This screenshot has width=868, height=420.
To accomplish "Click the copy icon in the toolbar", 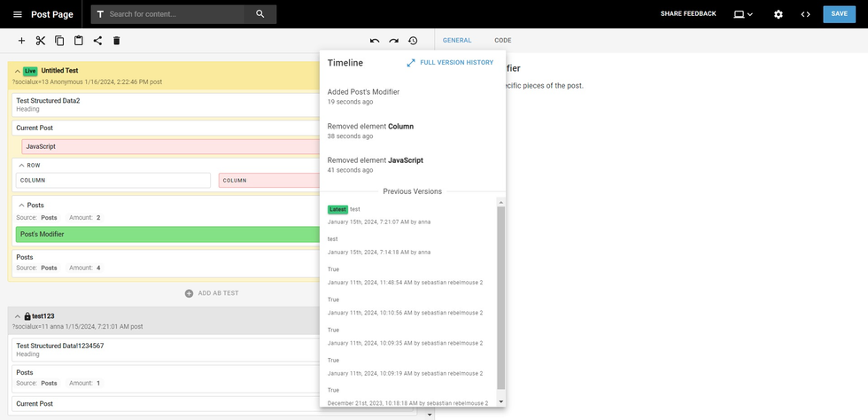I will tap(59, 41).
